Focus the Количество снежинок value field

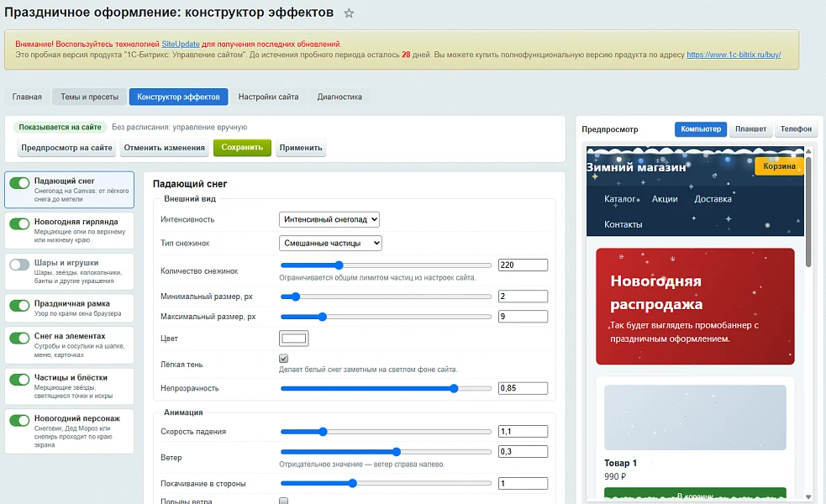pos(523,265)
